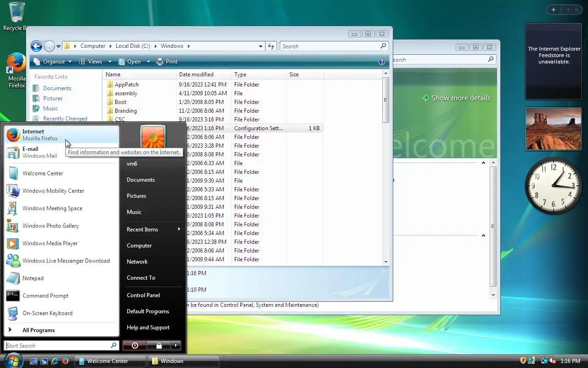The width and height of the screenshot is (588, 368).
Task: Click Show Desktop quick launch icon
Action: tap(34, 361)
